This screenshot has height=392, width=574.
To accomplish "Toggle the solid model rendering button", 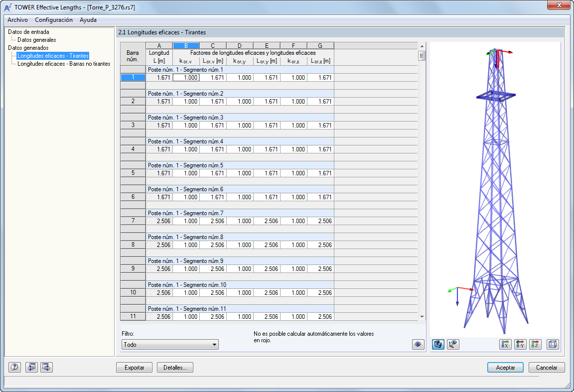I will click(438, 344).
